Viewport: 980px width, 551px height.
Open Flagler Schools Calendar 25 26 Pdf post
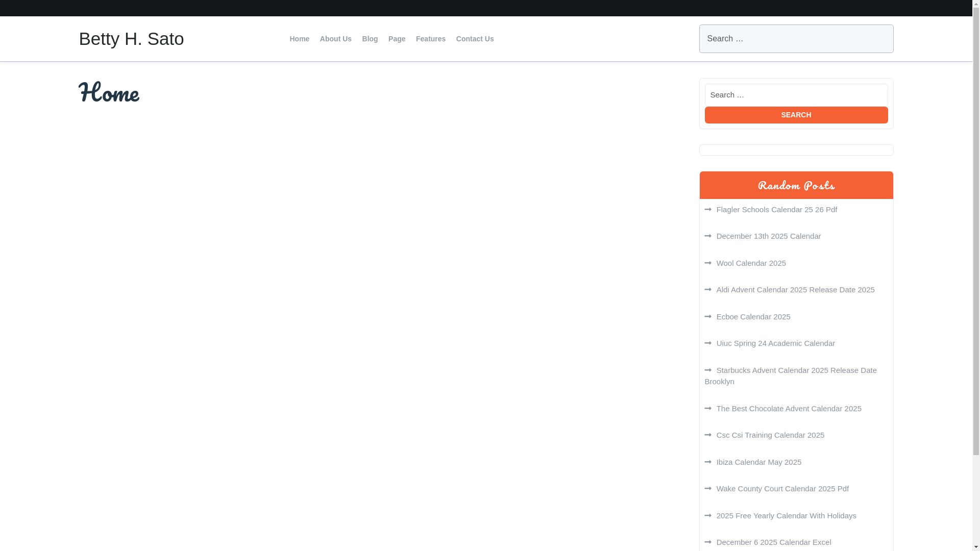[x=776, y=210]
